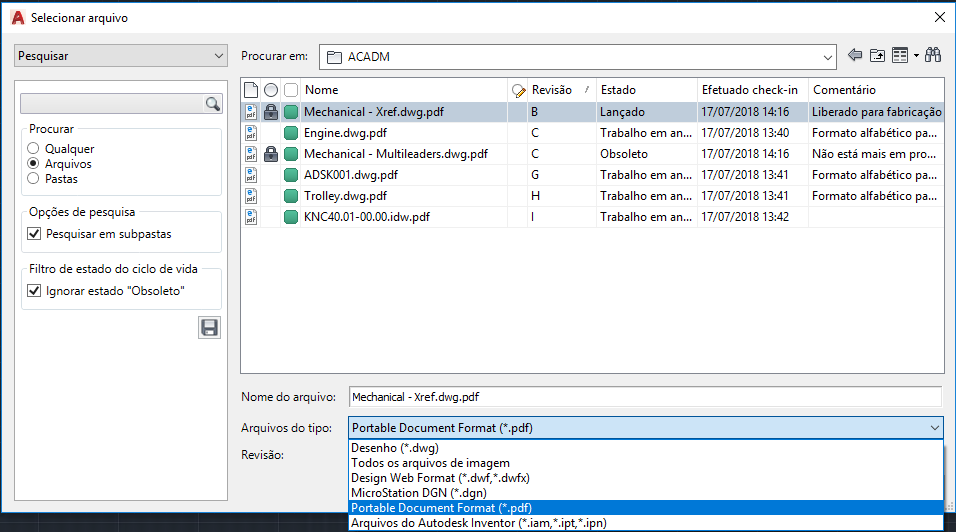Viewport: 956px width, 532px height.
Task: Select Trolley.dwg.pdf file name
Action: coord(345,196)
